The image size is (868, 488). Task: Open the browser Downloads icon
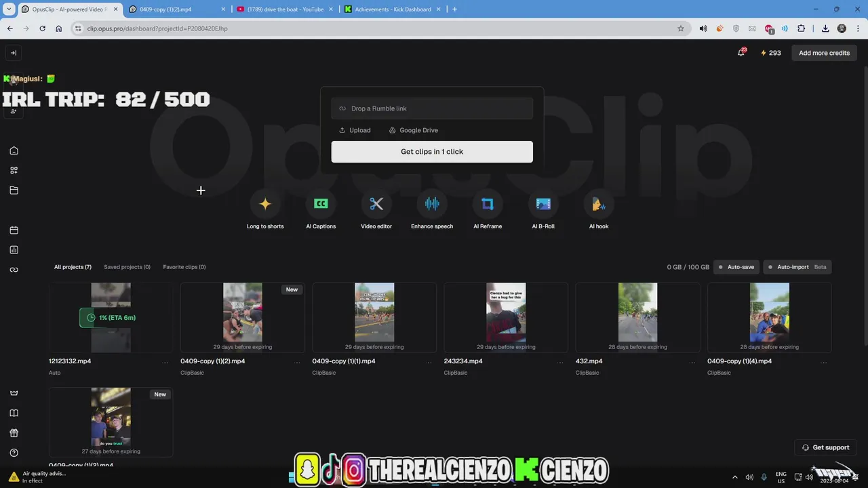click(x=825, y=28)
